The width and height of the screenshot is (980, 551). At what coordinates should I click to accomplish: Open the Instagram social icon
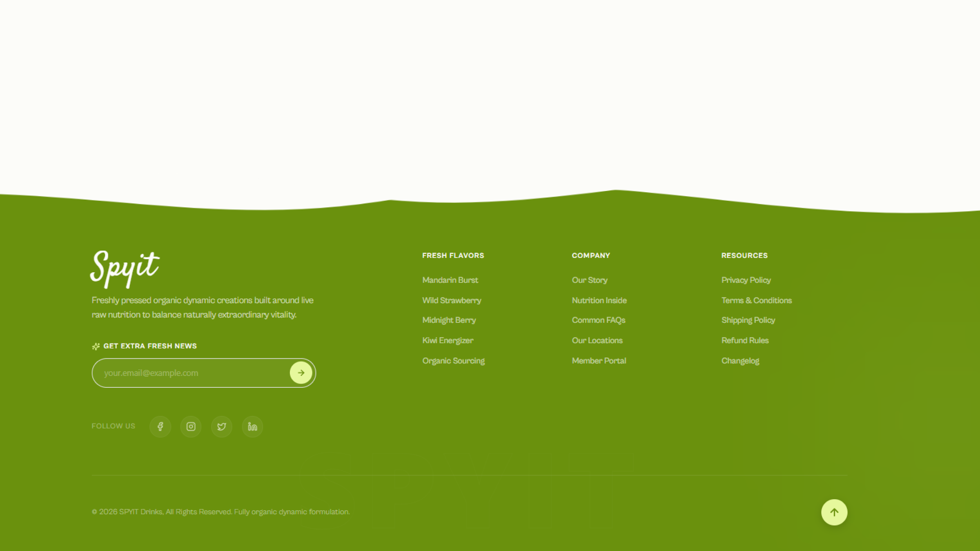pos(191,427)
